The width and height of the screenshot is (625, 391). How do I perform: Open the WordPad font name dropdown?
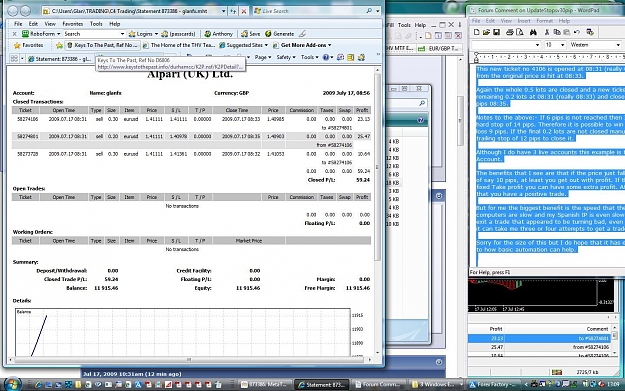(537, 45)
